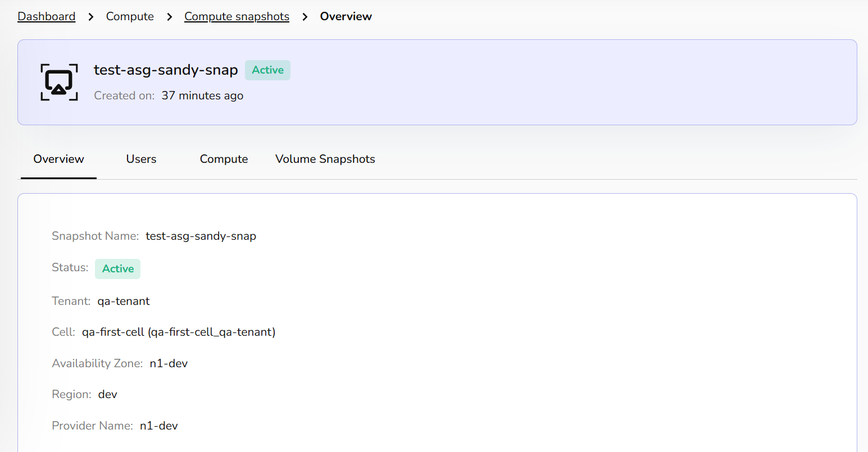The height and width of the screenshot is (452, 868).
Task: Click the qa-tenant Tenant value
Action: 124,301
